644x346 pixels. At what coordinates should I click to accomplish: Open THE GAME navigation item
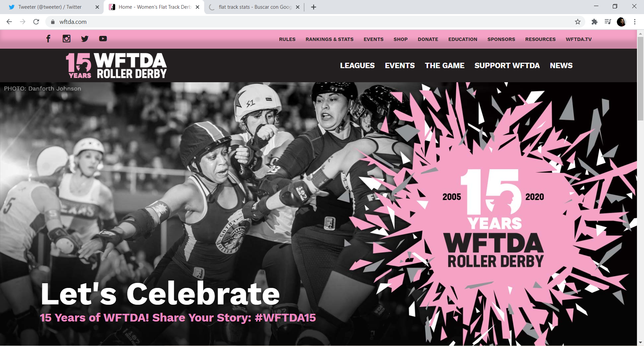444,65
